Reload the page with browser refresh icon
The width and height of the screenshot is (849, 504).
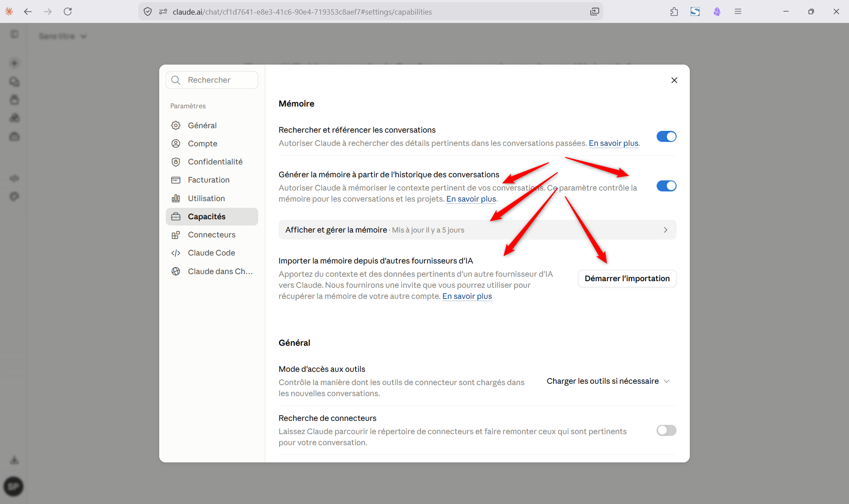click(68, 11)
